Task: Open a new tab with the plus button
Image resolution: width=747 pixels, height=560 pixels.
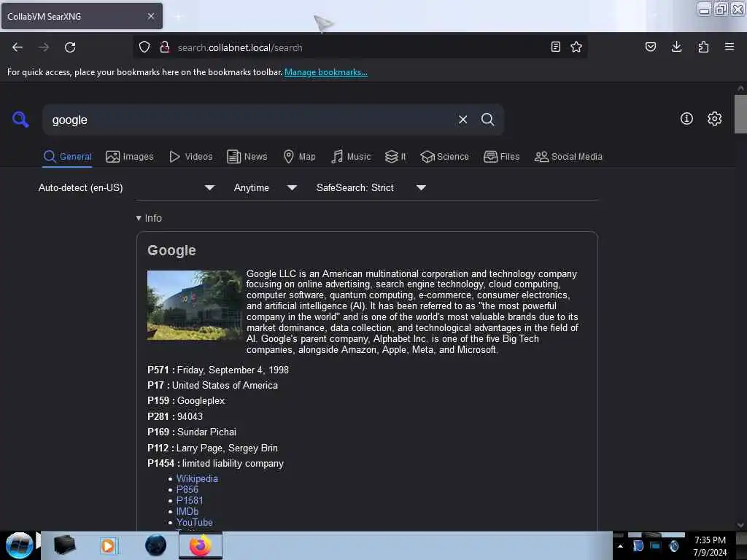Action: click(x=178, y=16)
